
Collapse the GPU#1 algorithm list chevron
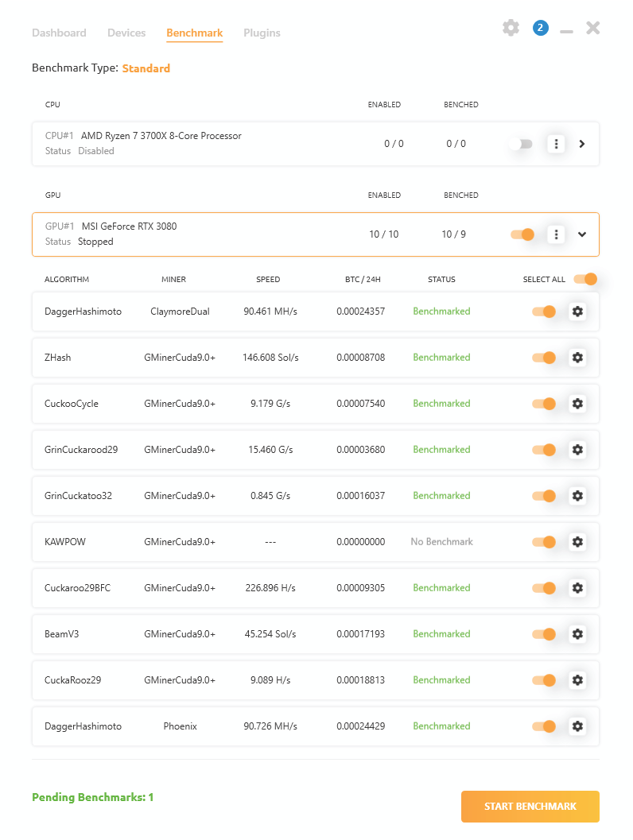[x=581, y=234]
